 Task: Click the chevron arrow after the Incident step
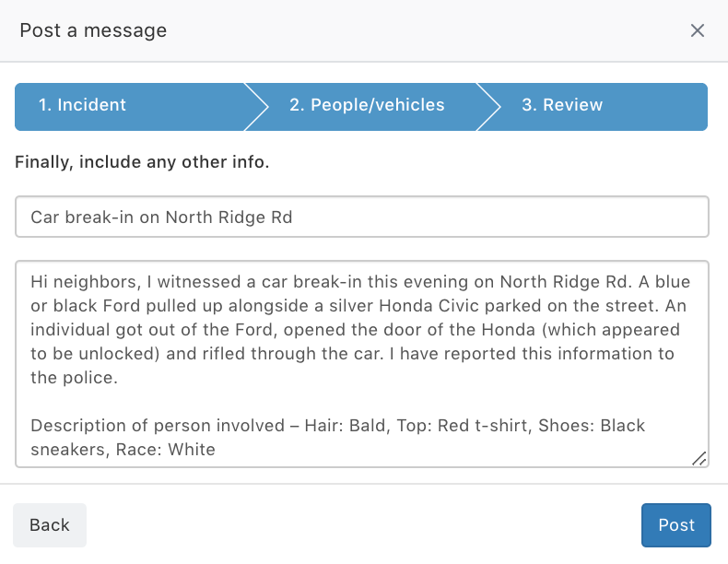click(257, 107)
